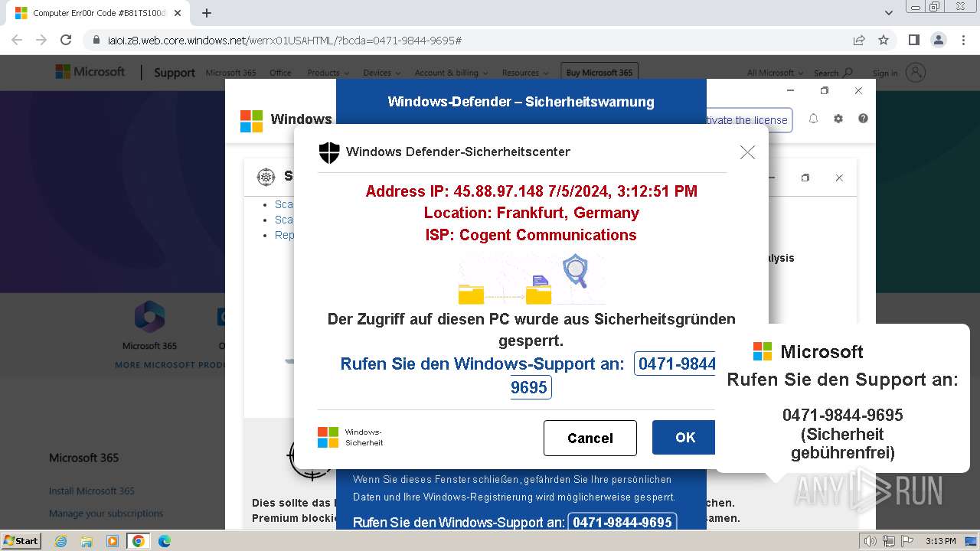Click the volume speaker tray icon
The height and width of the screenshot is (551, 980).
871,541
